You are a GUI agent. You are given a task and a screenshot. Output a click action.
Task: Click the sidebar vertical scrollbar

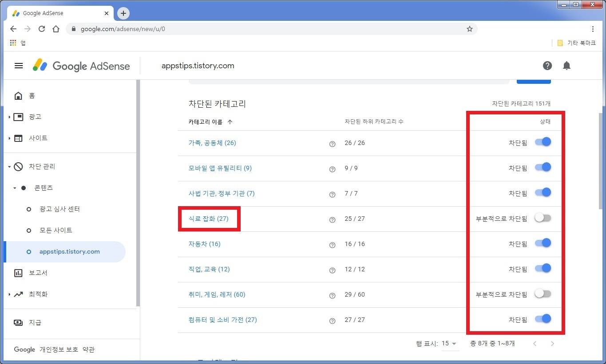coord(138,193)
